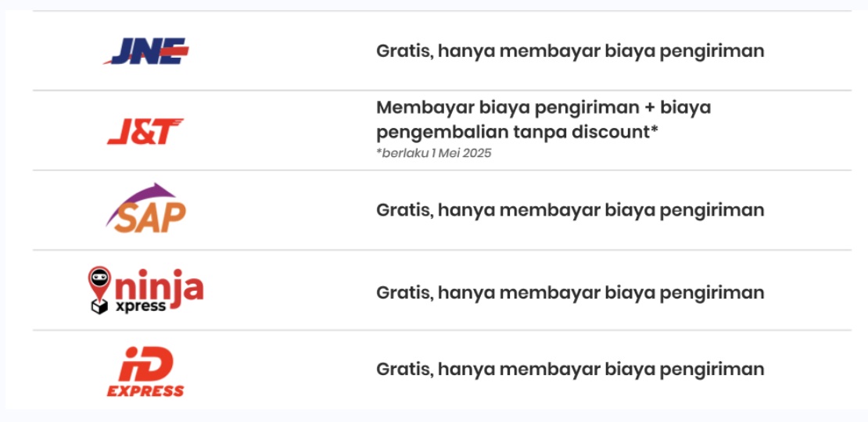Click the "pengembalian tanpa discount*" line
Image resolution: width=868 pixels, height=422 pixels.
517,133
